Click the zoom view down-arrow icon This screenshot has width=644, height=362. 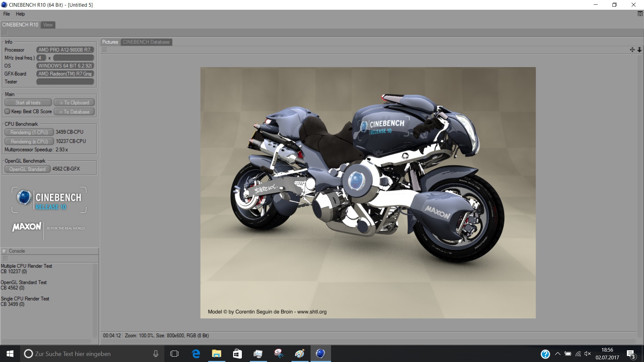639,50
